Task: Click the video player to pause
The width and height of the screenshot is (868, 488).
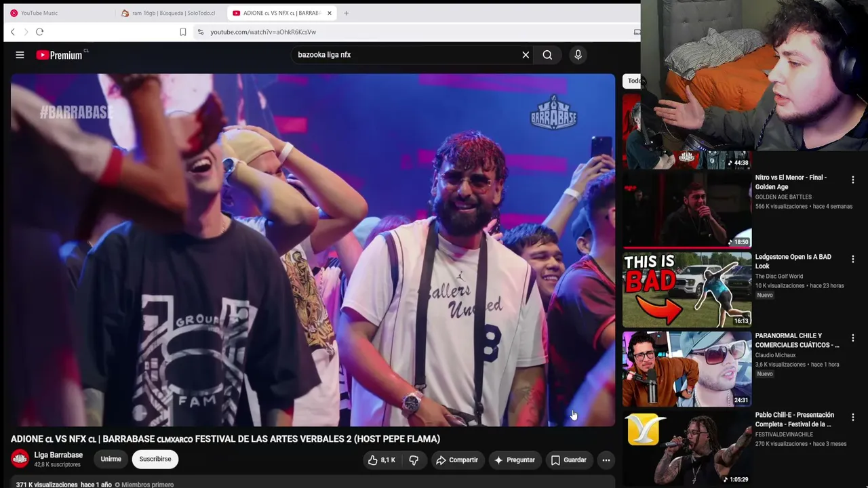Action: click(313, 250)
